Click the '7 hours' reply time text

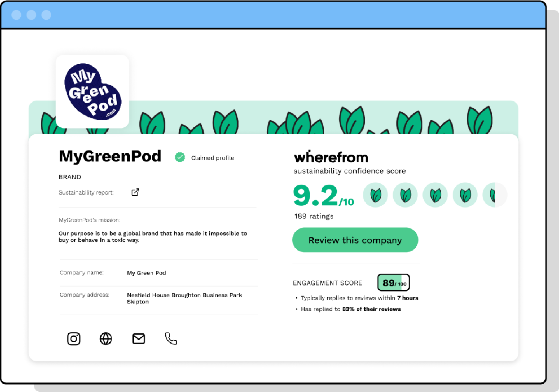click(408, 298)
